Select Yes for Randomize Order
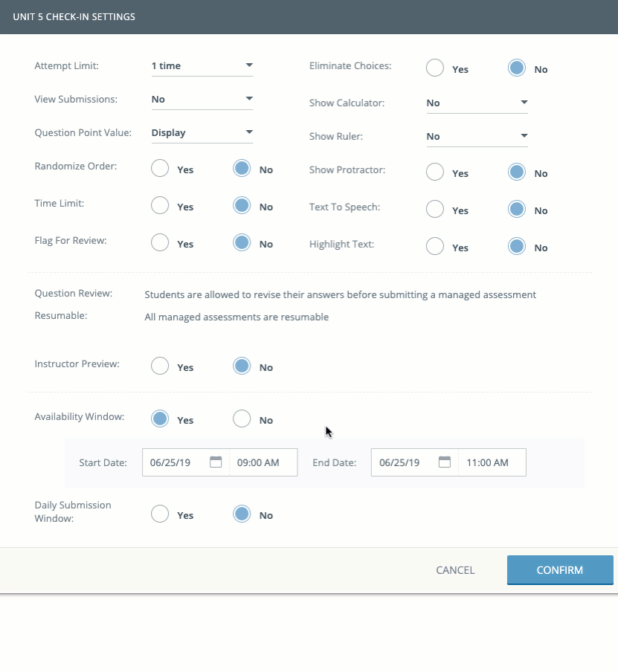 tap(160, 169)
